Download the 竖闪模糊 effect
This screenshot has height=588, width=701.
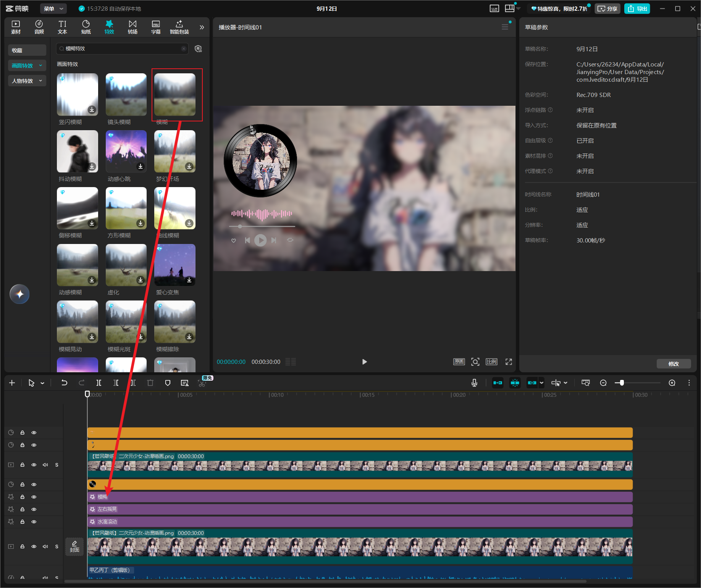tap(92, 110)
